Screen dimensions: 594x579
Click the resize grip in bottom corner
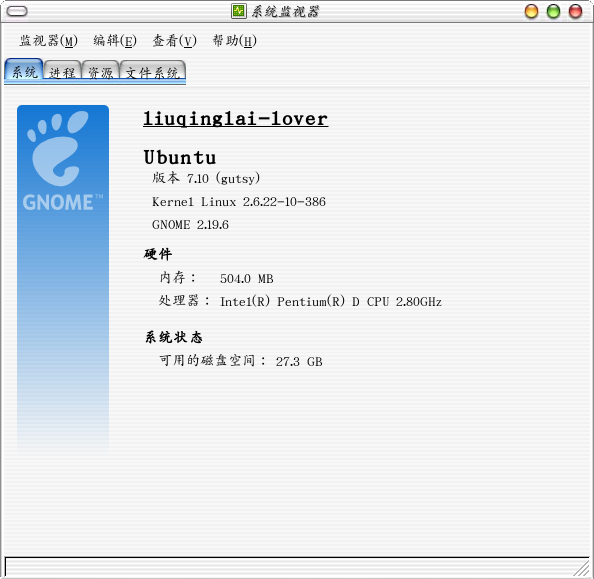(x=581, y=567)
